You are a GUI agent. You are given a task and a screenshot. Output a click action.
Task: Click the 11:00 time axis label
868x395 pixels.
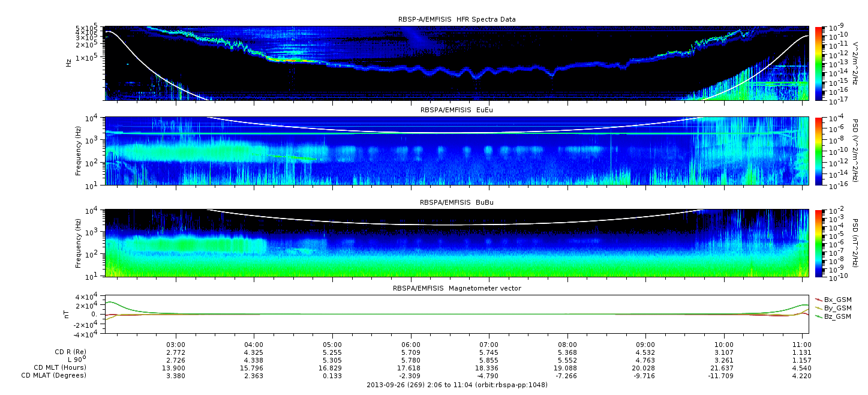[x=803, y=345]
